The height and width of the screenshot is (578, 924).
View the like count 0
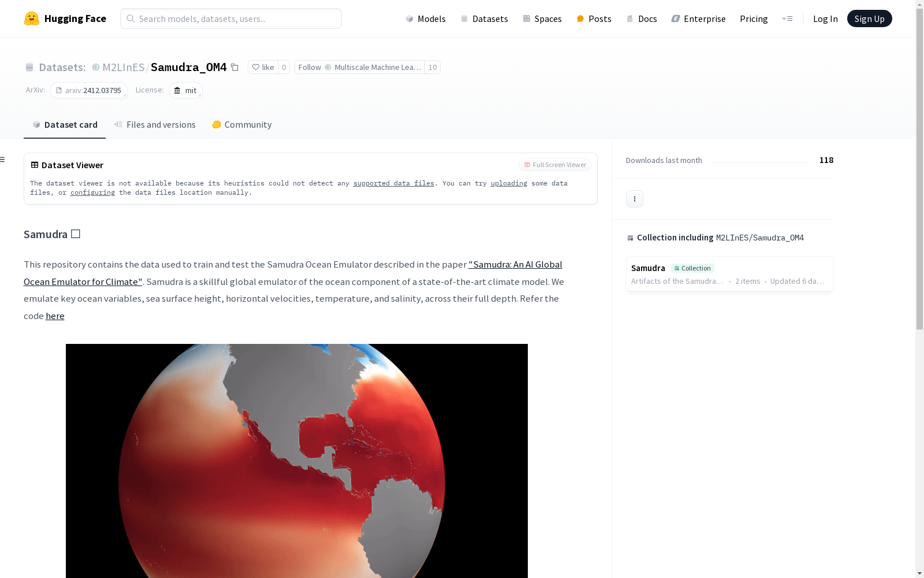(x=284, y=67)
